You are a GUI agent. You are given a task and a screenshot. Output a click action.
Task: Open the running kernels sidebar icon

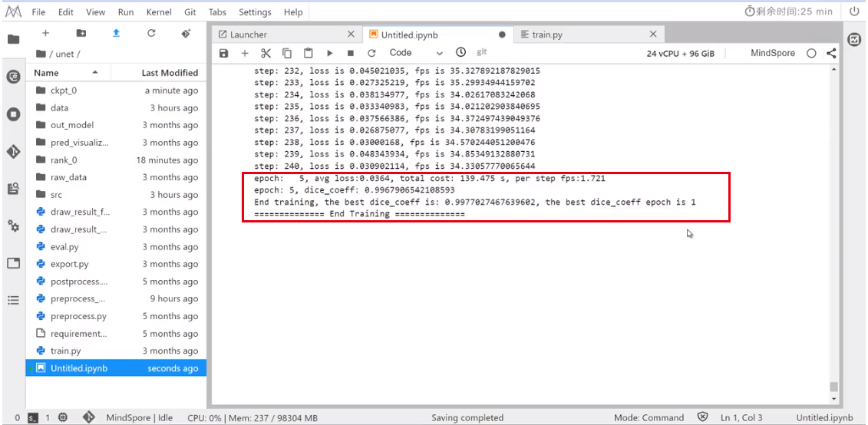13,114
